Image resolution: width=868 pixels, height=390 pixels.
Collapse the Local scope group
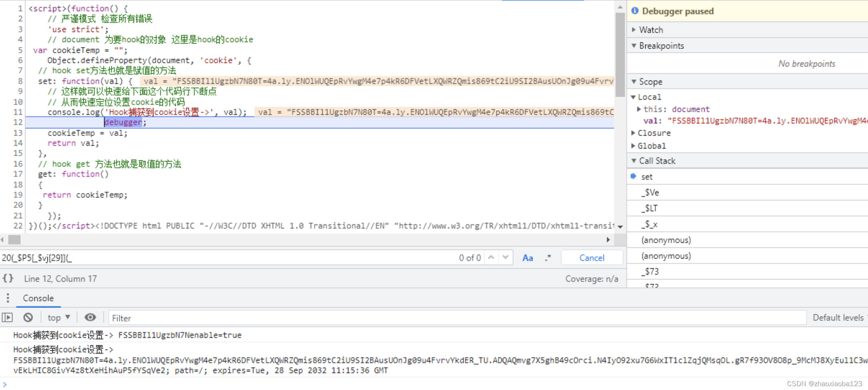point(646,97)
